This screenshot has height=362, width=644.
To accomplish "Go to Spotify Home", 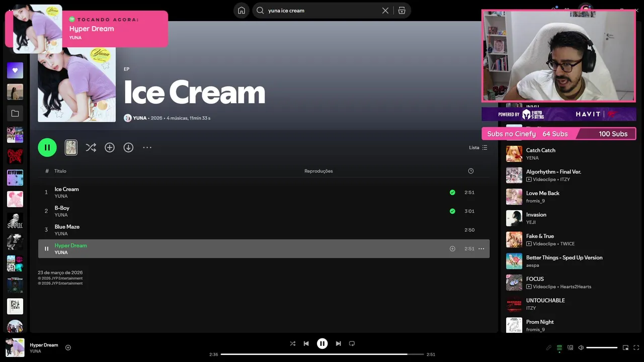I will pyautogui.click(x=242, y=10).
